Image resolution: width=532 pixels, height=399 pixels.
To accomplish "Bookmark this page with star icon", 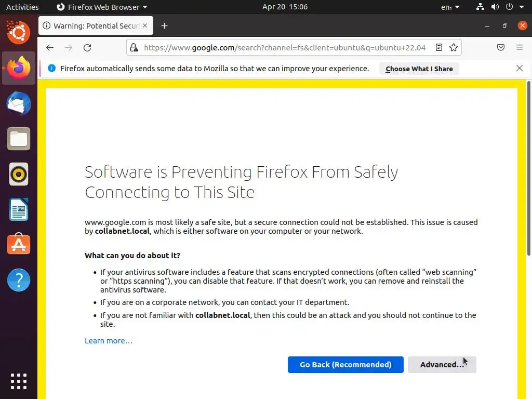I will point(454,48).
